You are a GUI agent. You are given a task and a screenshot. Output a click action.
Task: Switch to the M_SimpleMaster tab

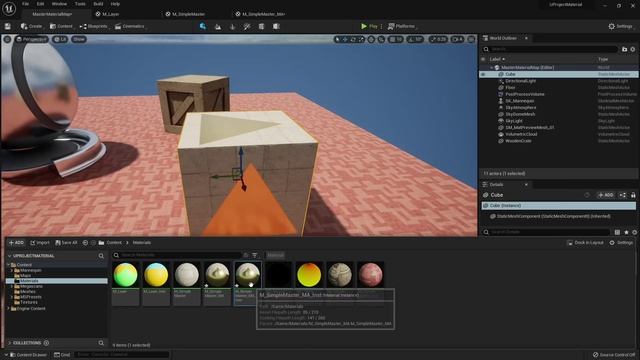(x=188, y=14)
